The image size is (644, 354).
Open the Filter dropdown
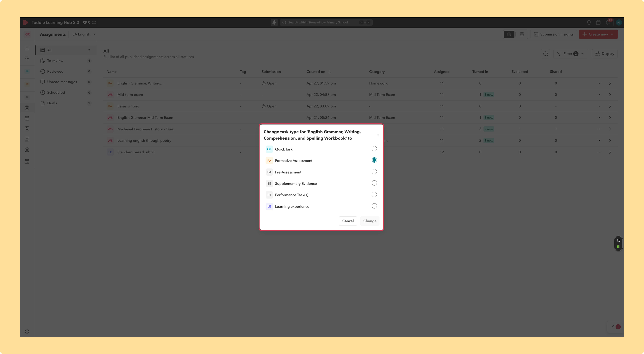pos(570,54)
